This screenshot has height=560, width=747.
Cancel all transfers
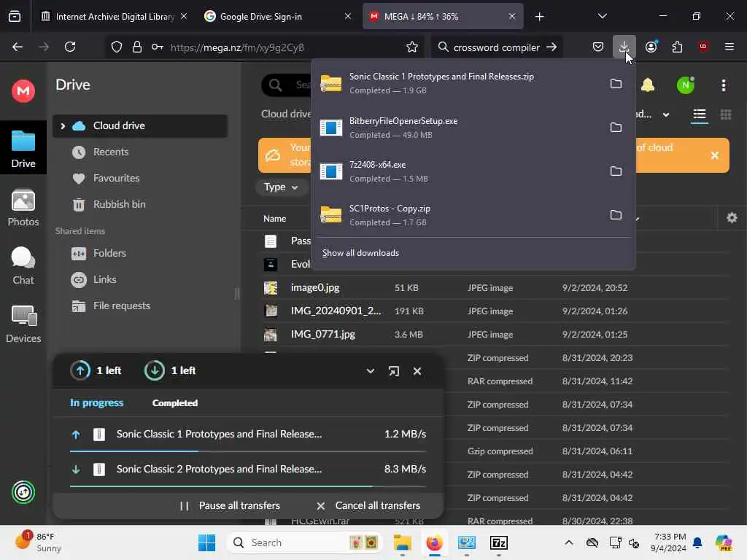(x=368, y=506)
